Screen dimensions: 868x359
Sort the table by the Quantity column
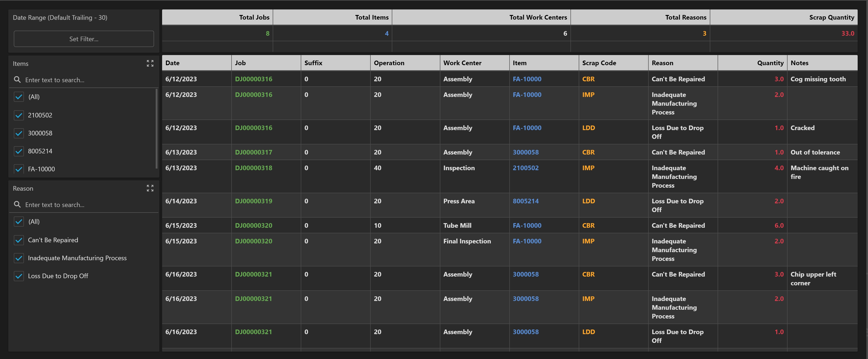770,63
